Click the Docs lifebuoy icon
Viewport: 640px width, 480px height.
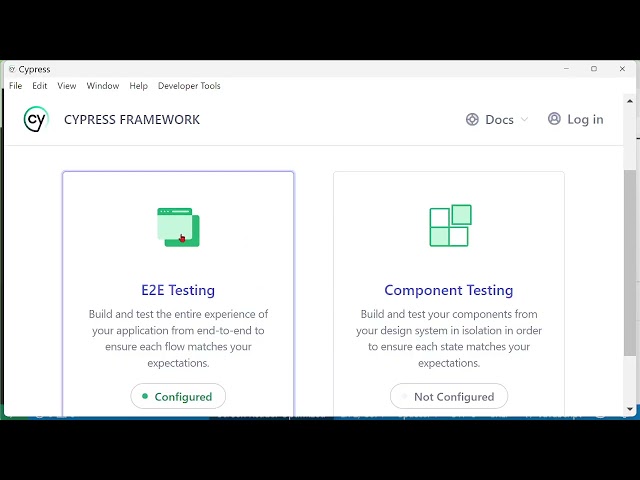[x=472, y=119]
